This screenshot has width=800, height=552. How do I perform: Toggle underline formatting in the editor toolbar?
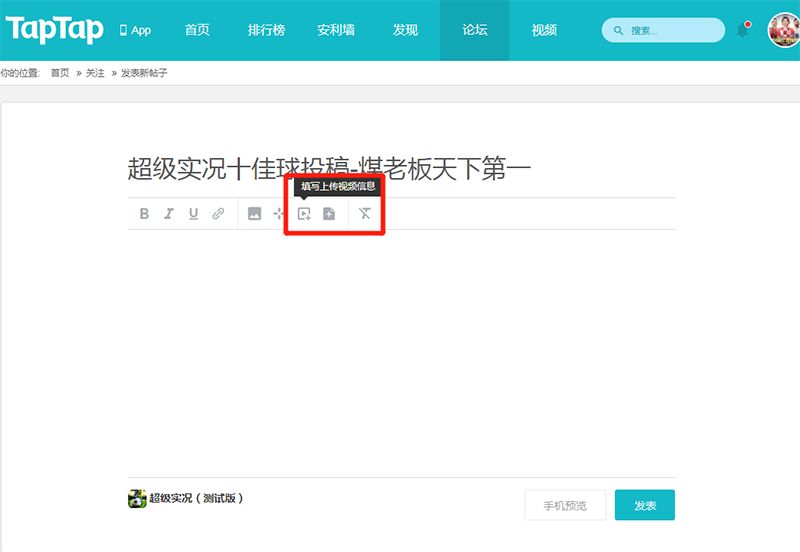193,213
